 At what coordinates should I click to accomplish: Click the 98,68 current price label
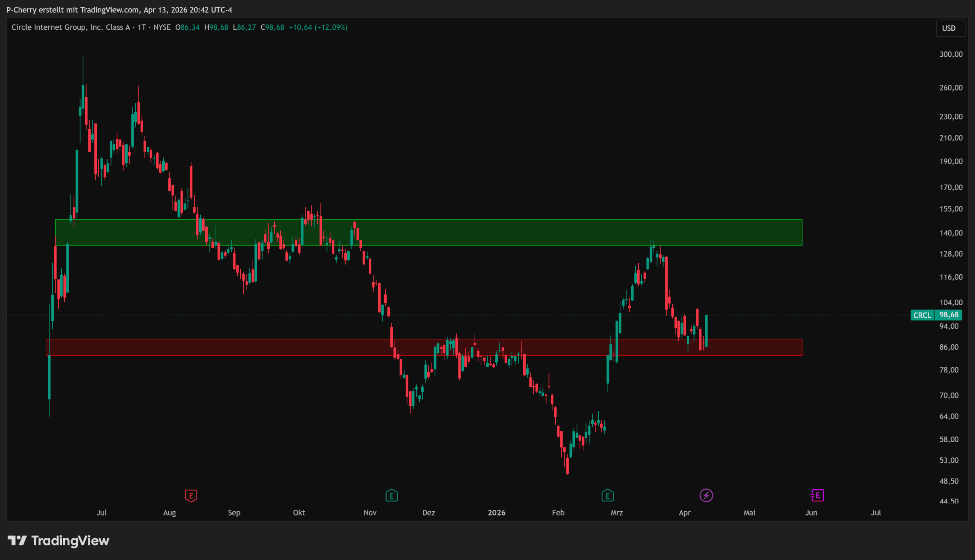click(x=949, y=315)
